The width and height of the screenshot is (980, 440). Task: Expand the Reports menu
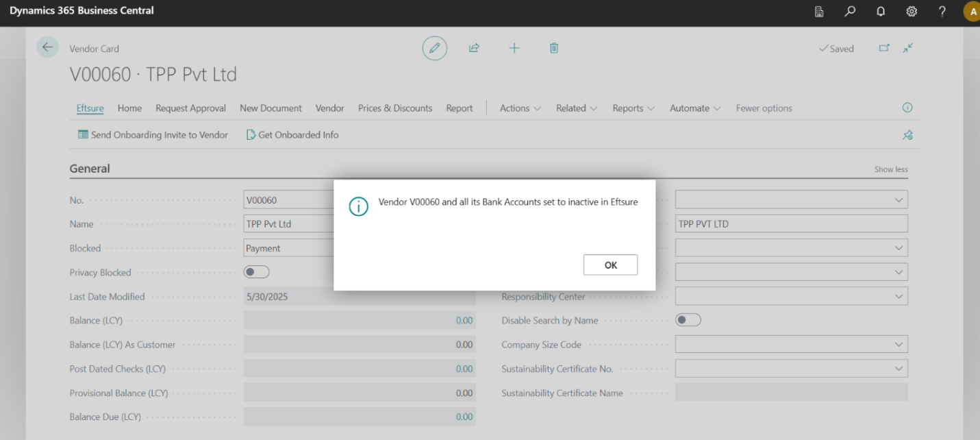pyautogui.click(x=633, y=108)
